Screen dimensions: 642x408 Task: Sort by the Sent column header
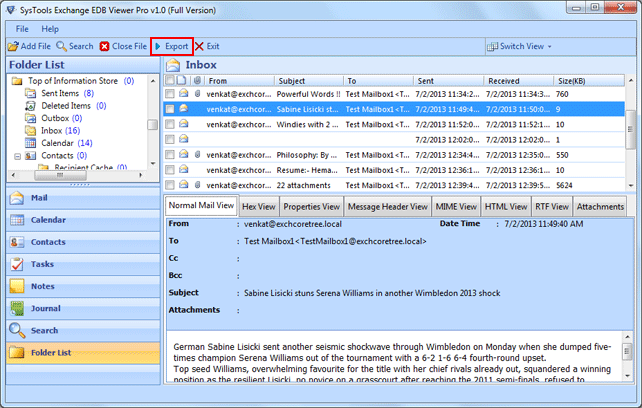(x=448, y=81)
